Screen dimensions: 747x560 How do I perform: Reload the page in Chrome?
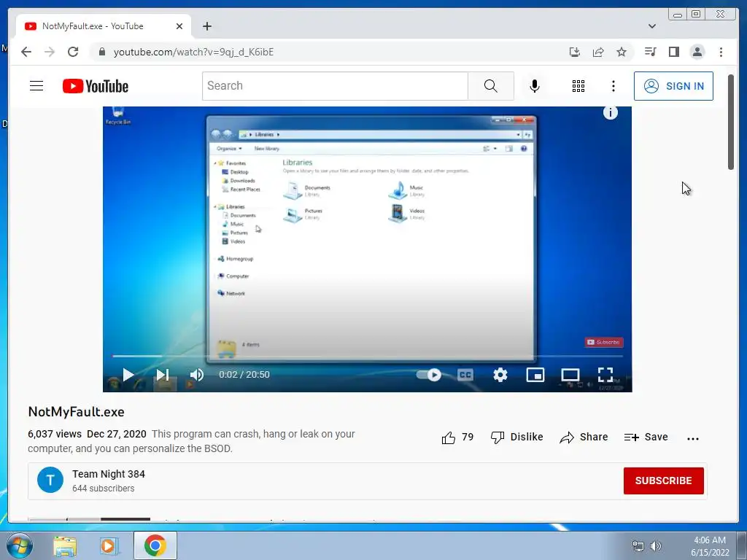(x=73, y=52)
